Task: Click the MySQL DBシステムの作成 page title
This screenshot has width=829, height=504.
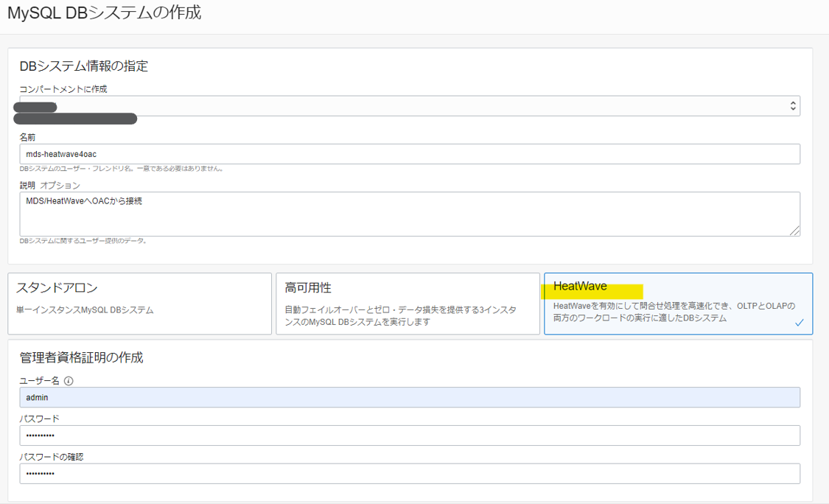Action: coord(104,13)
